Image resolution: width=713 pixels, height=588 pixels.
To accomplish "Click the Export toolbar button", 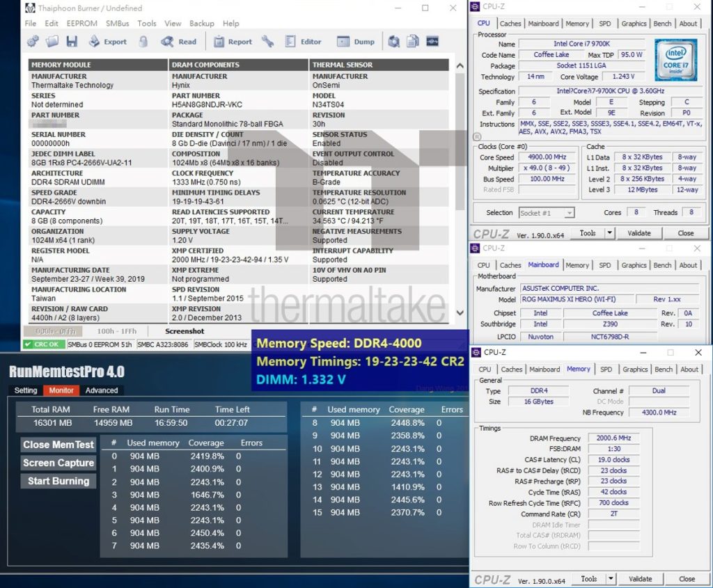I will click(x=108, y=41).
